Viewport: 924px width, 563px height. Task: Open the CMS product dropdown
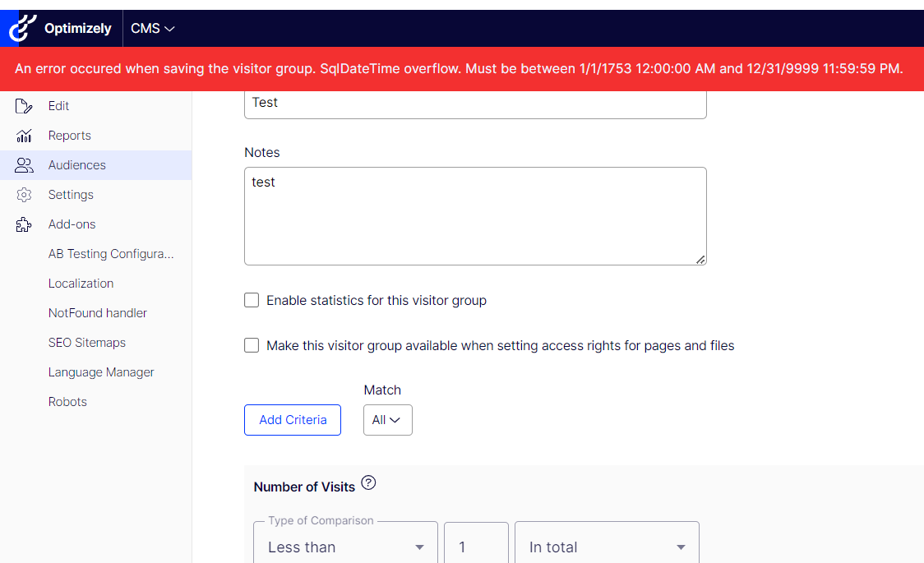click(x=153, y=29)
